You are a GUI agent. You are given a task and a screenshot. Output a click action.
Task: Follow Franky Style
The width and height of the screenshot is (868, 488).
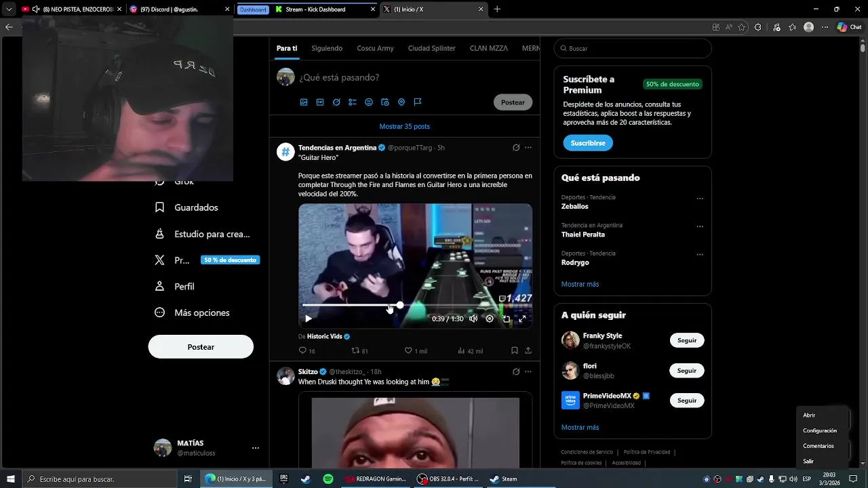(x=687, y=340)
